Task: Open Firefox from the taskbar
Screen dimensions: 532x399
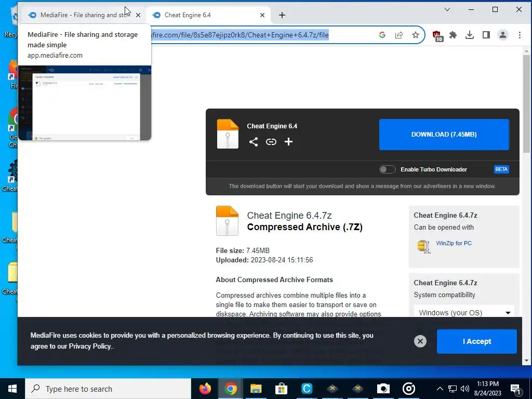Action: point(205,389)
